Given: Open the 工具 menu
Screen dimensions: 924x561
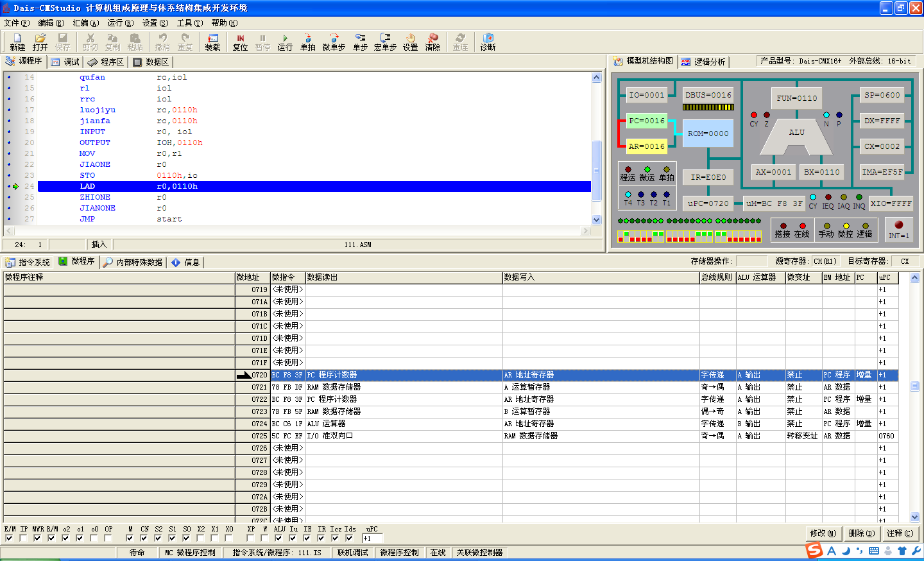Looking at the screenshot, I should click(189, 23).
